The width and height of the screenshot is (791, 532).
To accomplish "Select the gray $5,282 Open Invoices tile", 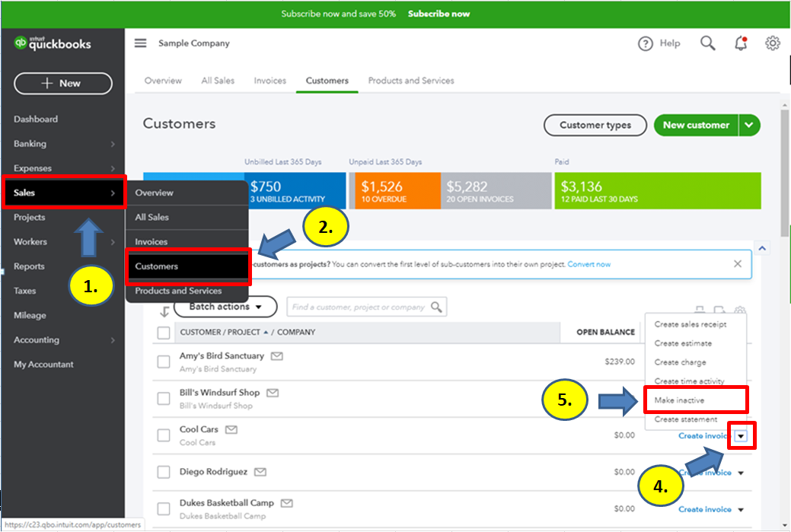I will (496, 191).
